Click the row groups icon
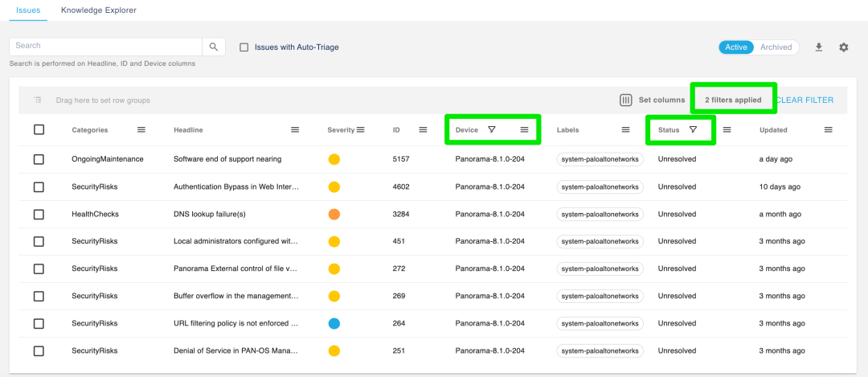This screenshot has width=868, height=377. click(x=38, y=100)
